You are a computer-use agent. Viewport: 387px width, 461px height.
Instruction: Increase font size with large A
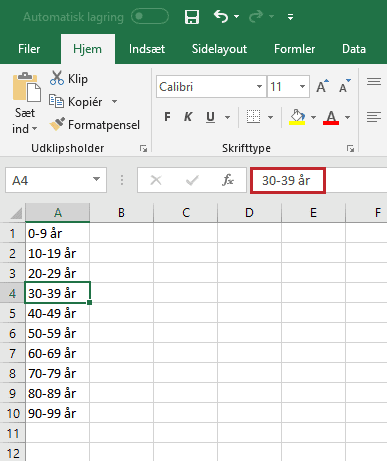tap(322, 87)
